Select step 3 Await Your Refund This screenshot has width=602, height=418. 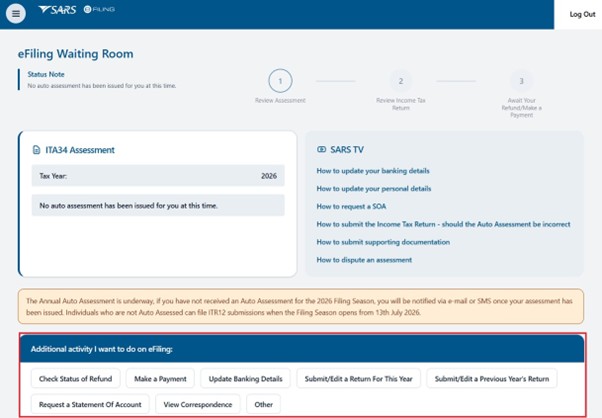[521, 81]
